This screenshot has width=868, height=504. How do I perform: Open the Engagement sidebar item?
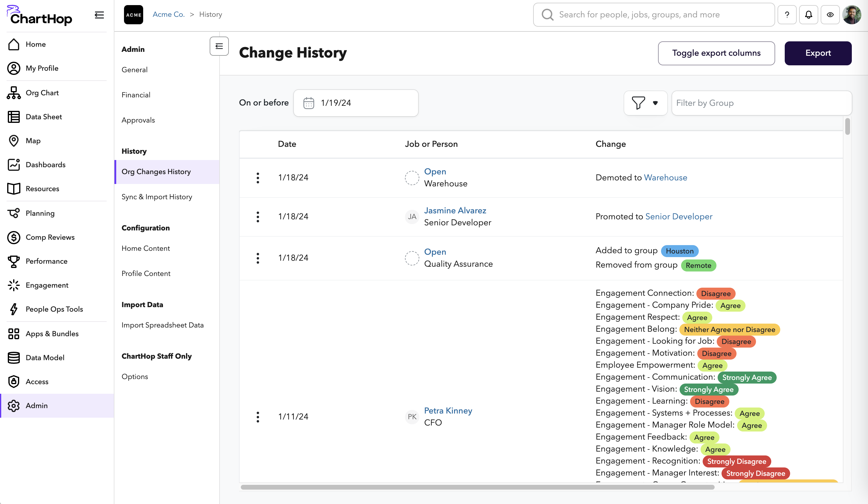tap(47, 285)
